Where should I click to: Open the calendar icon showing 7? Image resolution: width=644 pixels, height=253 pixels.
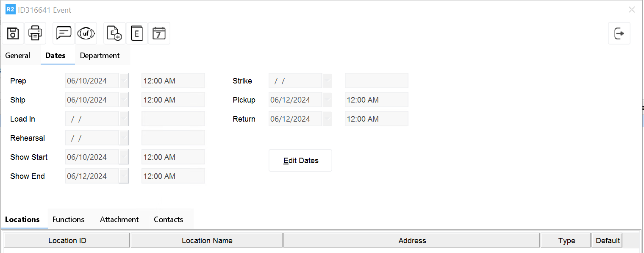coord(159,33)
